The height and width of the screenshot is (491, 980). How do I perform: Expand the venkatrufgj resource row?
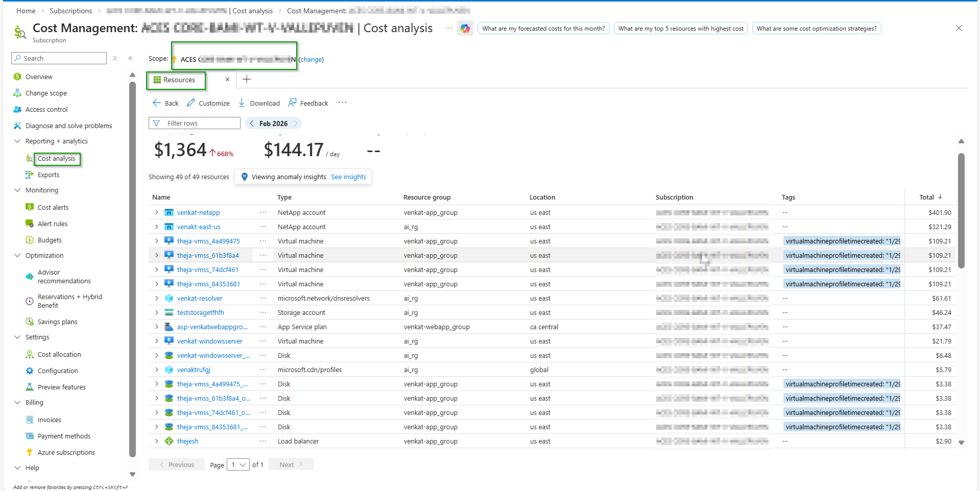tap(157, 370)
